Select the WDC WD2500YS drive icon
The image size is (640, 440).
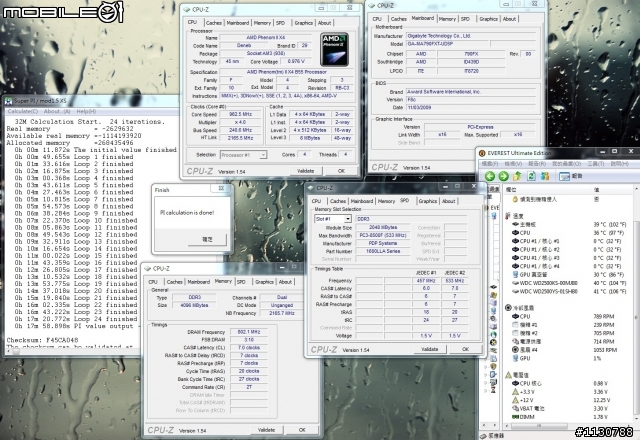pos(516,291)
